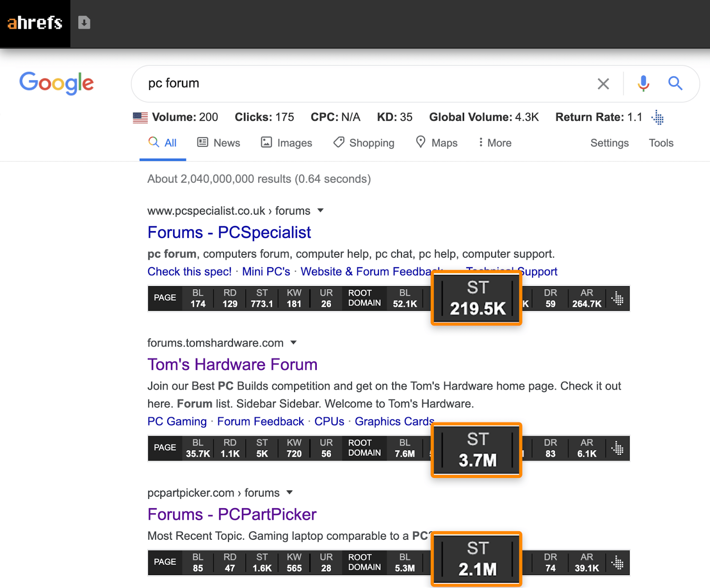Click the download icon next to the Ahrefs logo
The height and width of the screenshot is (588, 710).
click(x=83, y=23)
